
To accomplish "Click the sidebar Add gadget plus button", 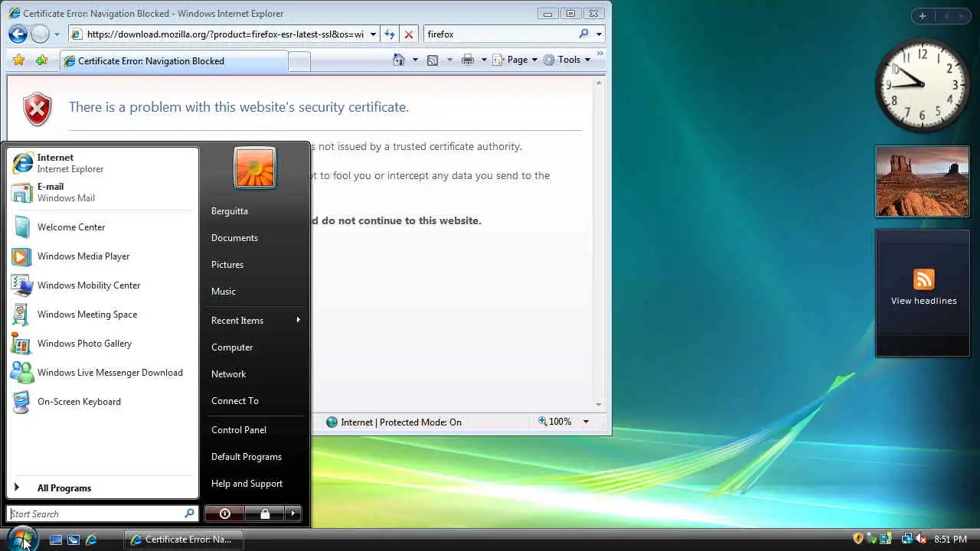I will tap(923, 16).
